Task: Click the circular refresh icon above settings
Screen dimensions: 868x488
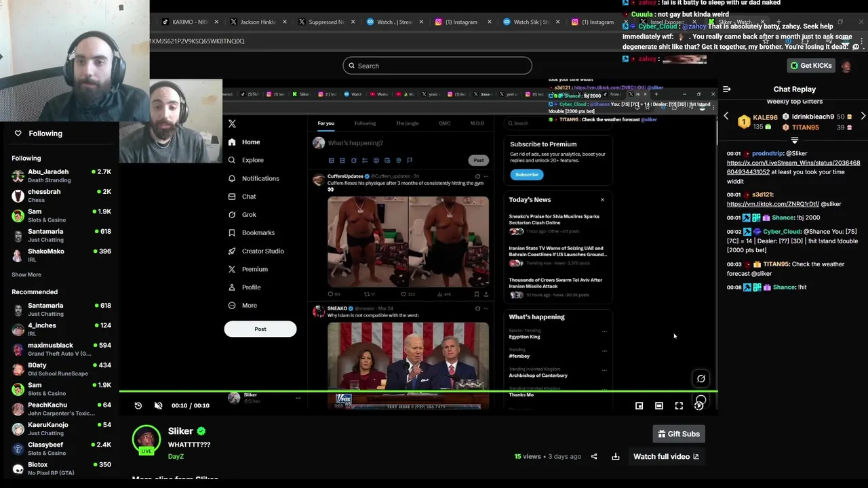Action: coord(701,379)
